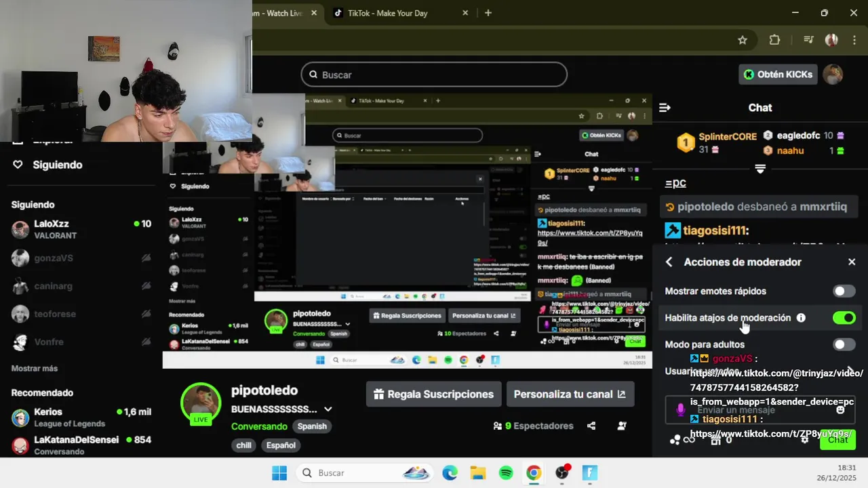Open the taskbar clock and date
Viewport: 868px width, 488px height.
click(x=836, y=473)
